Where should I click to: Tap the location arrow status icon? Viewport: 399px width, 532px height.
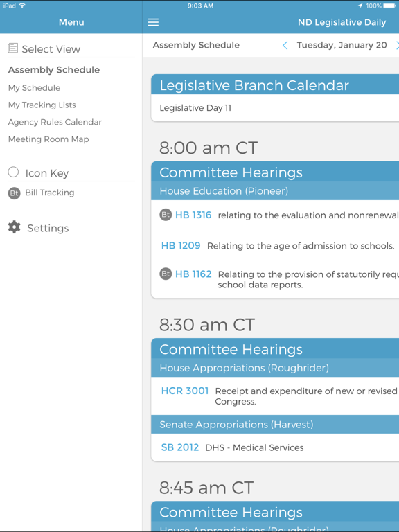click(360, 6)
